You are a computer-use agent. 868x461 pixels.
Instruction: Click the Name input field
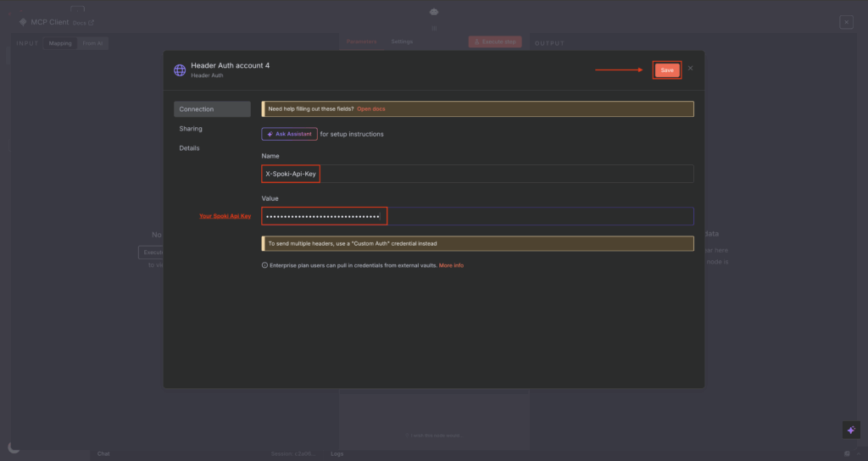[x=476, y=174]
